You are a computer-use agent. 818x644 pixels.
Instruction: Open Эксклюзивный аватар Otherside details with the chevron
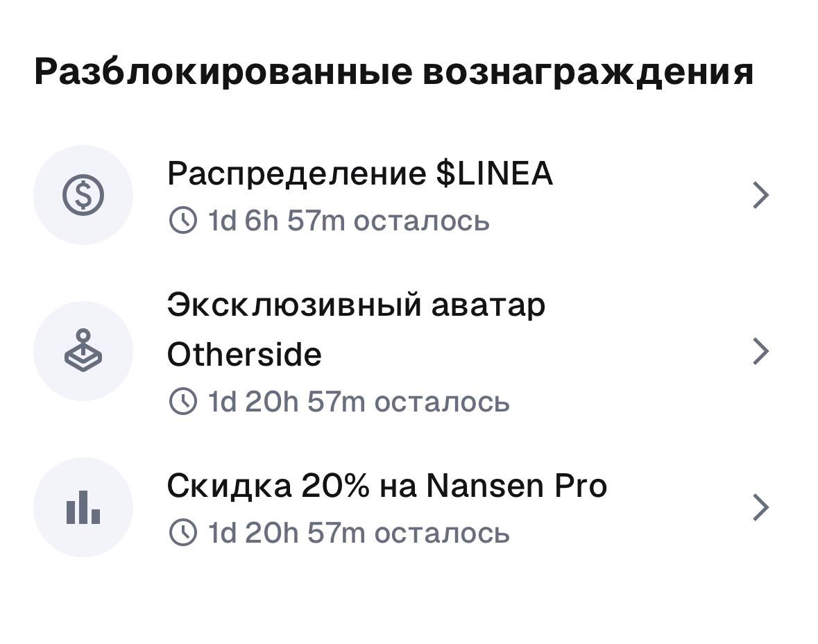[761, 351]
